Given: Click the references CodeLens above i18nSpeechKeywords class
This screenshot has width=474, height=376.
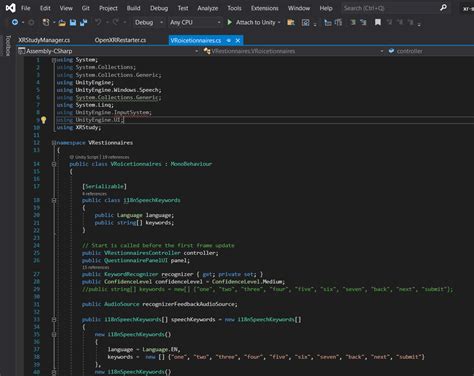Looking at the screenshot, I should click(95, 194).
